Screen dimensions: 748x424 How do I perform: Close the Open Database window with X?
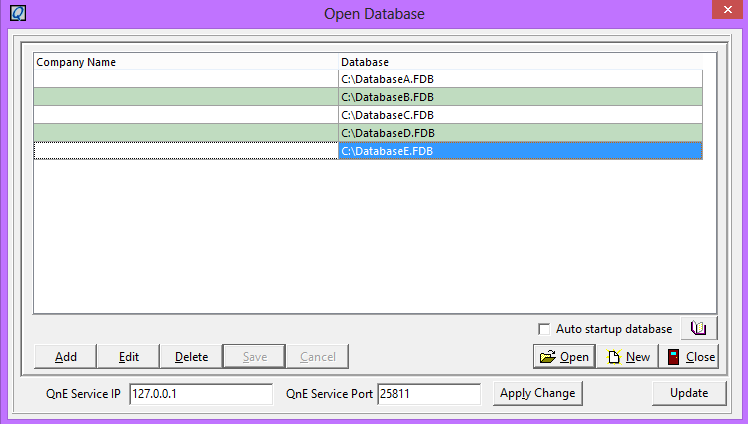pyautogui.click(x=727, y=10)
